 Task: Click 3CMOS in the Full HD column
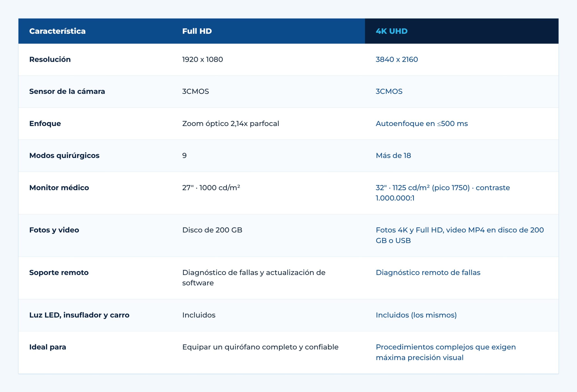coord(195,91)
